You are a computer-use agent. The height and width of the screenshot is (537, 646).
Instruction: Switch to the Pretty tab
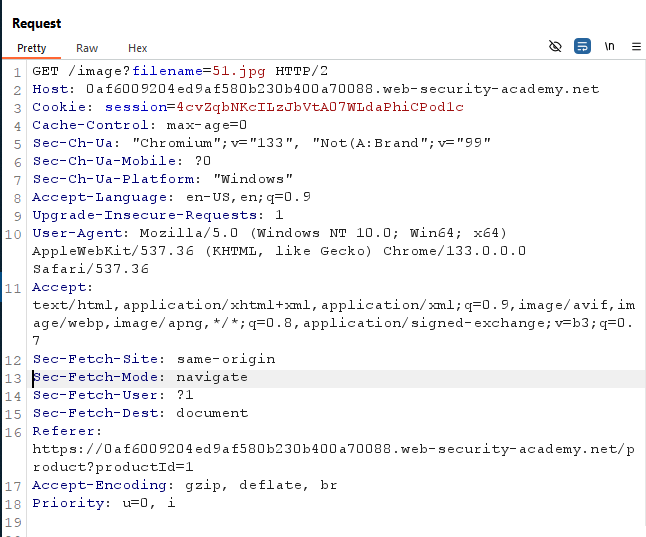[31, 48]
